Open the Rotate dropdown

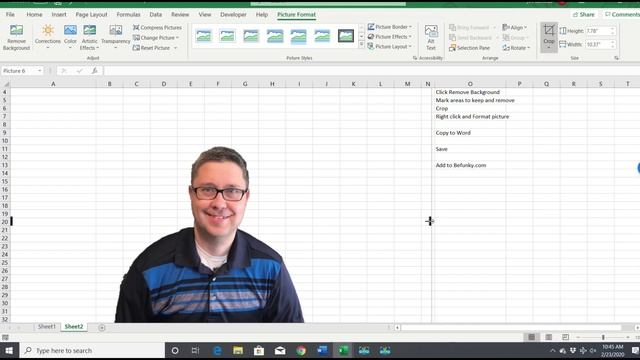tap(516, 48)
